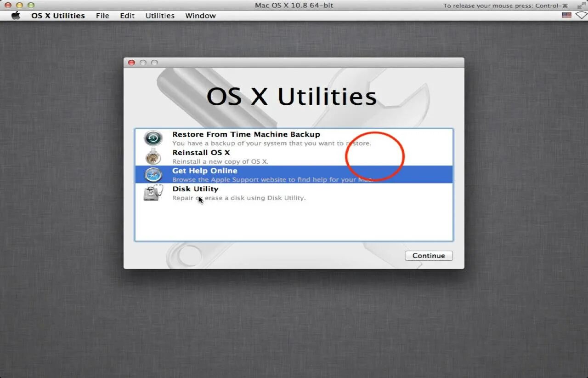
Task: Open the Utilities menu
Action: (160, 15)
